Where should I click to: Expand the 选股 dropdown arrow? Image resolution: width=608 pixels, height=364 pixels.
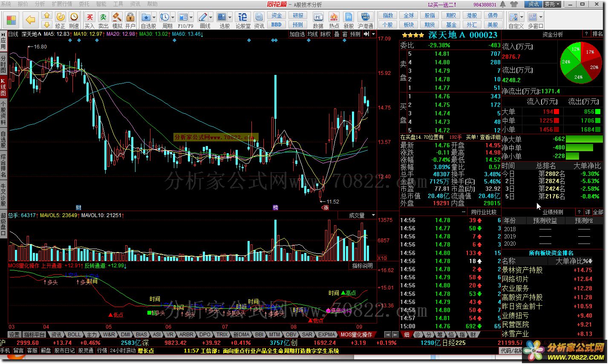coord(230,17)
